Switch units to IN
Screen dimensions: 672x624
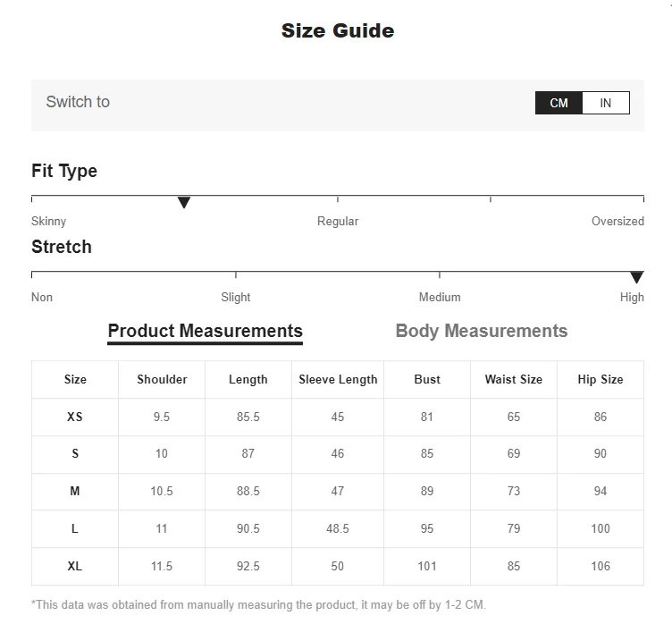(x=606, y=103)
